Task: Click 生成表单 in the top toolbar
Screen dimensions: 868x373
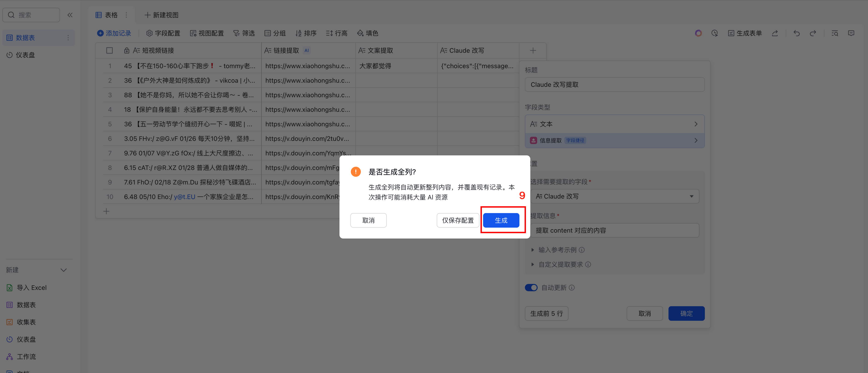Action: (745, 33)
